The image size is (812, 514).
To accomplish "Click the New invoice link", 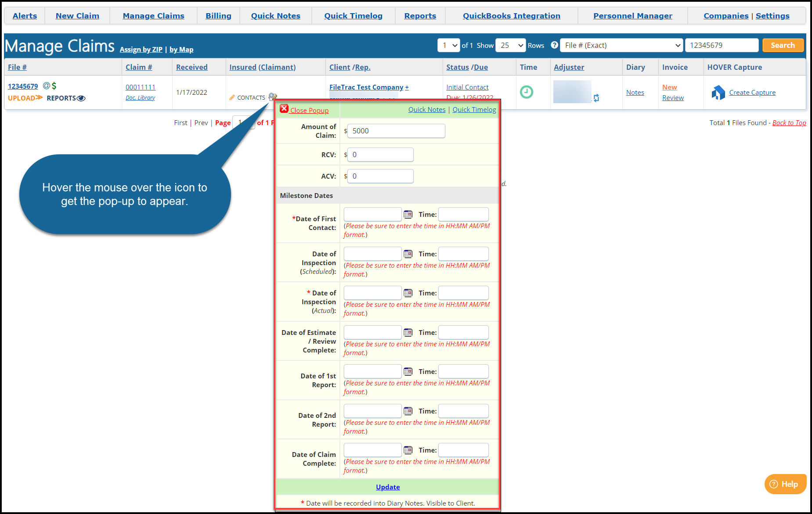I will pos(669,87).
